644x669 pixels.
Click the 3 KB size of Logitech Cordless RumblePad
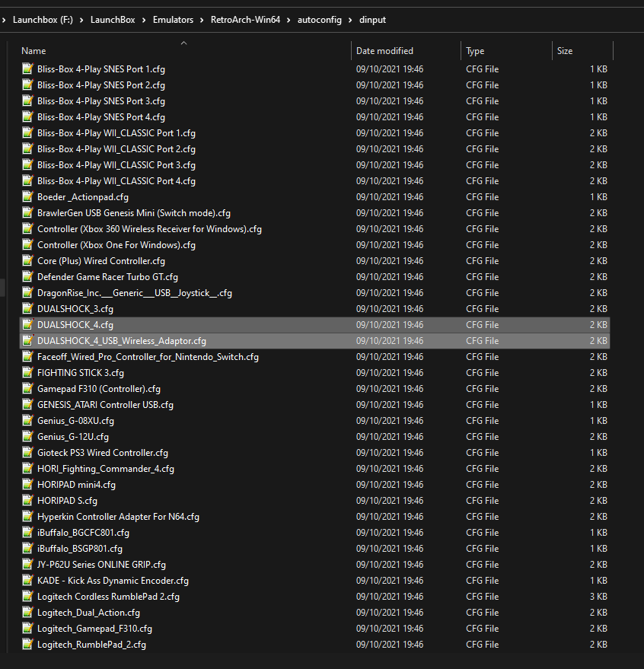(x=598, y=597)
